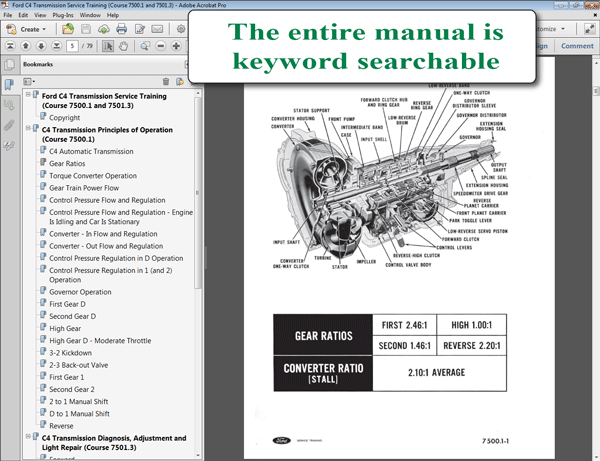The height and width of the screenshot is (461, 600).
Task: Open the D to 1 Manual Shift bookmark
Action: (x=79, y=414)
